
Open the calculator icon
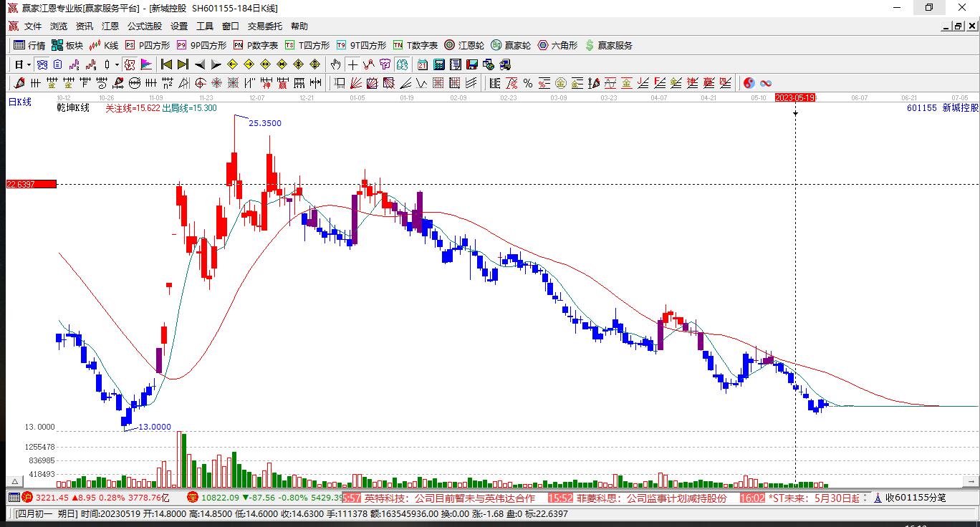point(438,64)
